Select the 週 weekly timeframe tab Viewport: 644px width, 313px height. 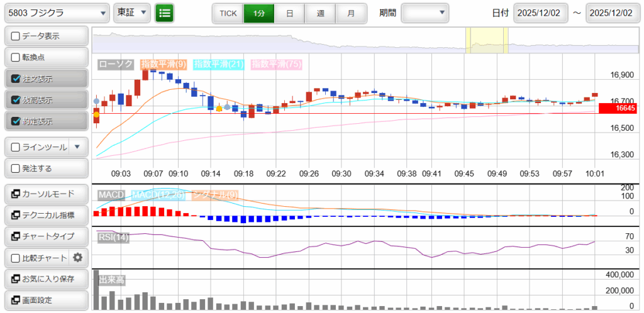click(321, 13)
